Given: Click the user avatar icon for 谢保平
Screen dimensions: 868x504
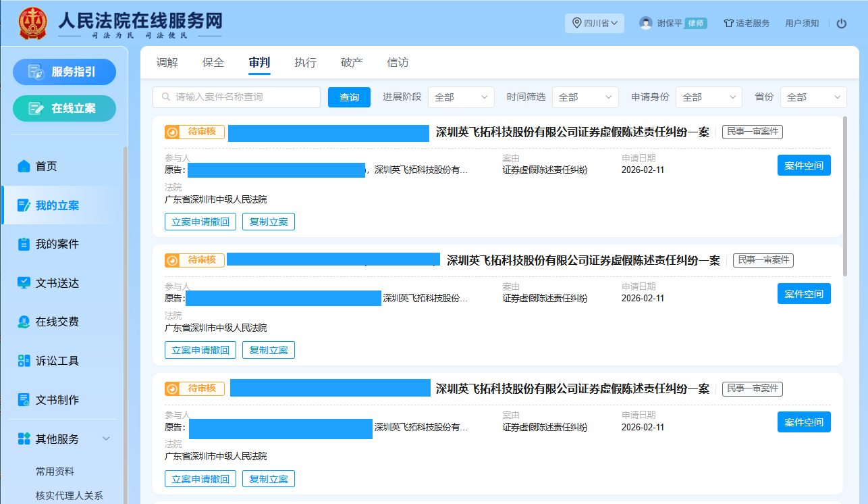Looking at the screenshot, I should coord(646,23).
